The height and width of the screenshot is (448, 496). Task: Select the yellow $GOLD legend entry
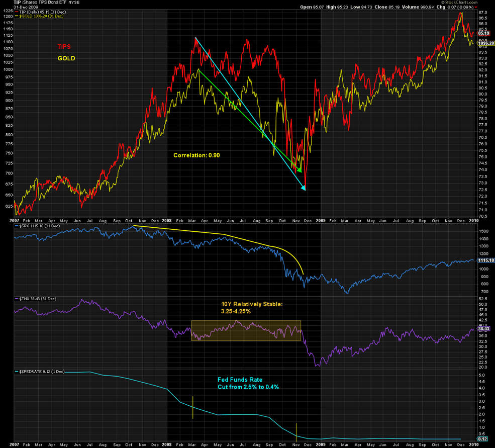click(37, 17)
